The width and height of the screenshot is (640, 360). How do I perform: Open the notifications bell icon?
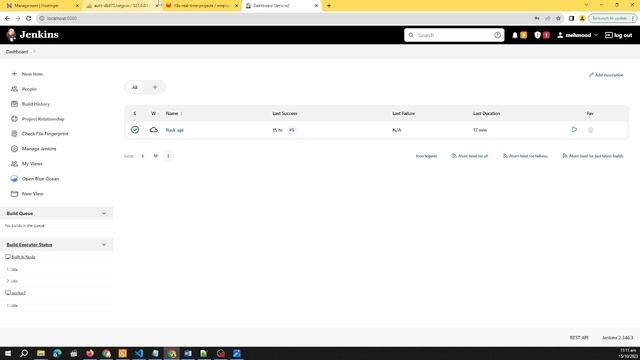point(515,35)
